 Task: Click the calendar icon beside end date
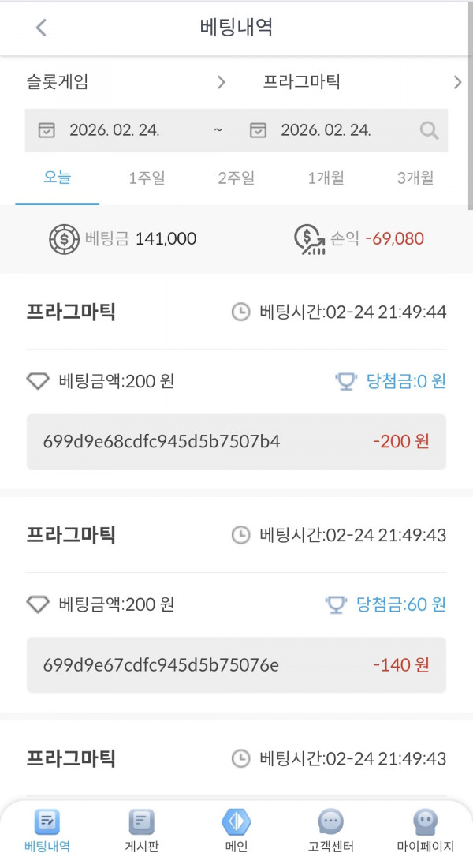258,131
